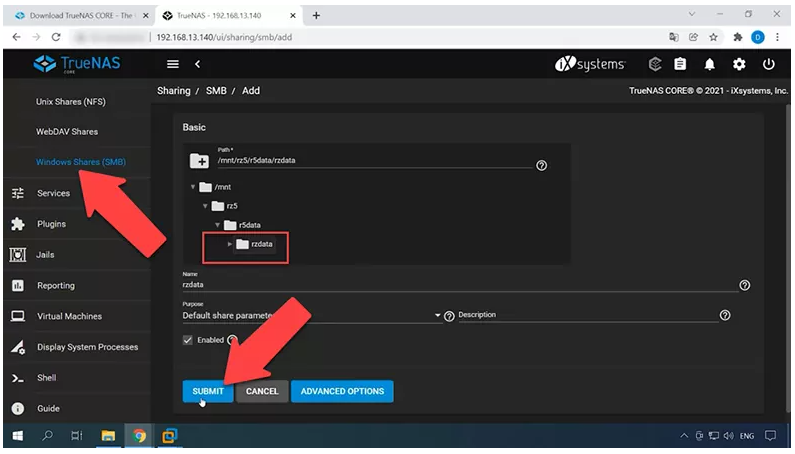Click the CANCEL button
Viewport: 795px width, 454px height.
(262, 391)
